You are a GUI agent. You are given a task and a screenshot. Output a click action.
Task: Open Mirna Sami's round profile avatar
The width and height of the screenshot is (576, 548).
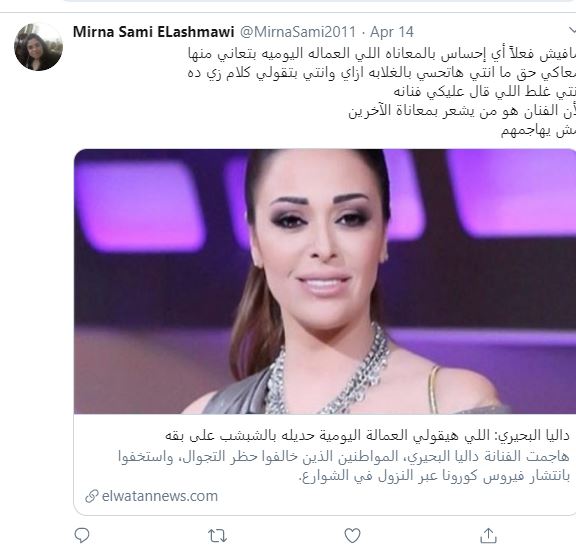[38, 47]
